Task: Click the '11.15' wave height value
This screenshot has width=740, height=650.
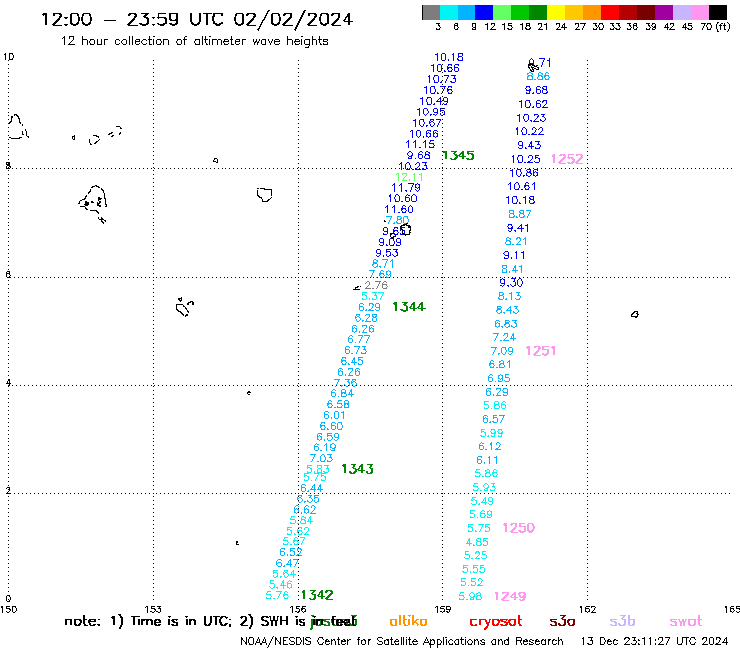Action: (420, 144)
